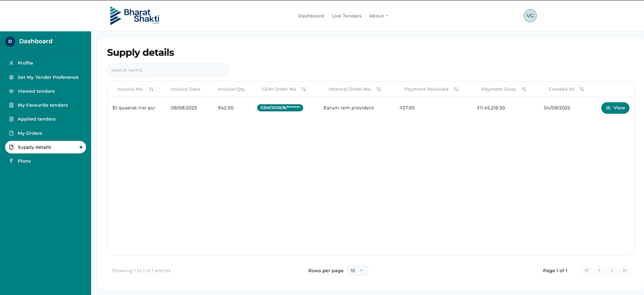644x295 pixels.
Task: Select Dashboard in the top navigation
Action: [311, 16]
